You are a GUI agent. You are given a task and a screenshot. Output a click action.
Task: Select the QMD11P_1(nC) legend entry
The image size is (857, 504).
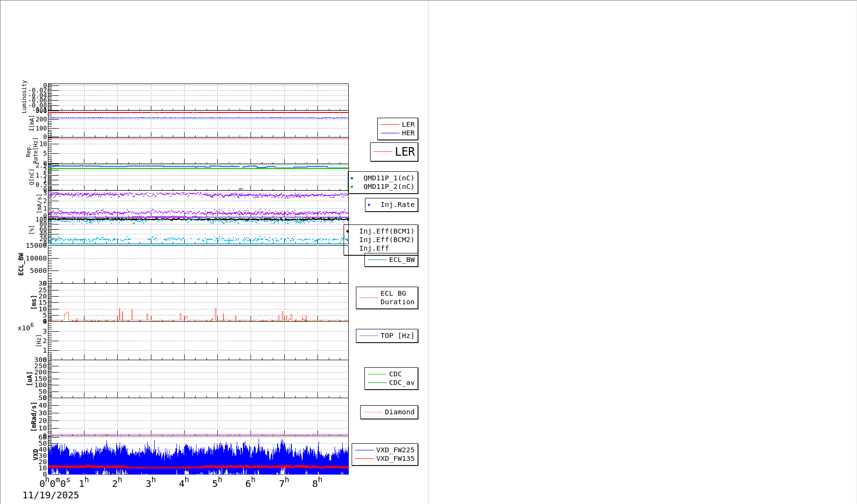point(388,178)
